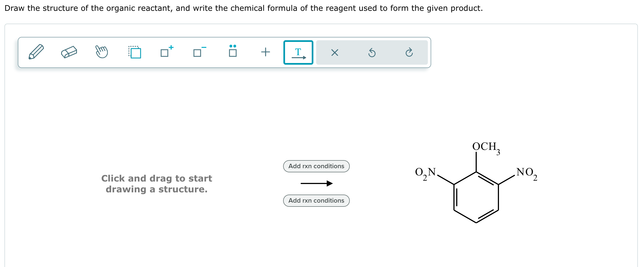Click the lower Add rxn conditions button
The width and height of the screenshot is (644, 267).
(x=316, y=200)
